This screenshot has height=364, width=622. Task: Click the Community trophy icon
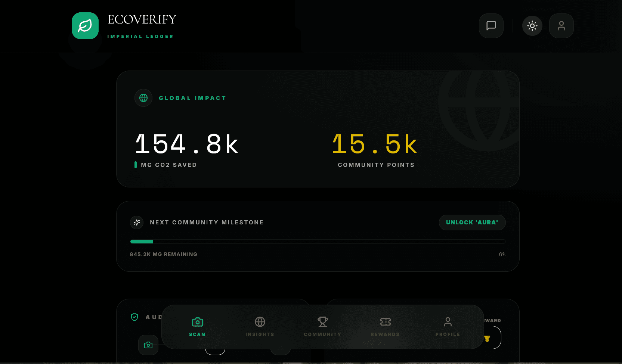pos(322,321)
